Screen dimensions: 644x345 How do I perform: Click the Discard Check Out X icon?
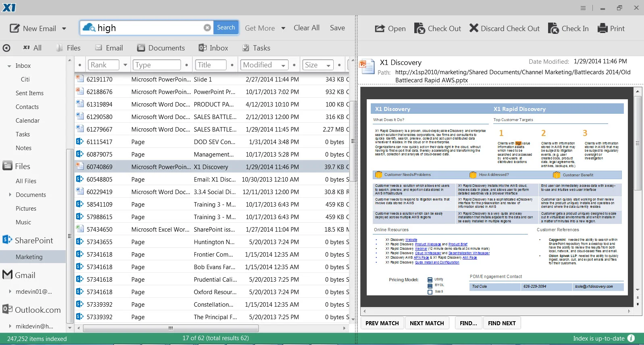474,28
